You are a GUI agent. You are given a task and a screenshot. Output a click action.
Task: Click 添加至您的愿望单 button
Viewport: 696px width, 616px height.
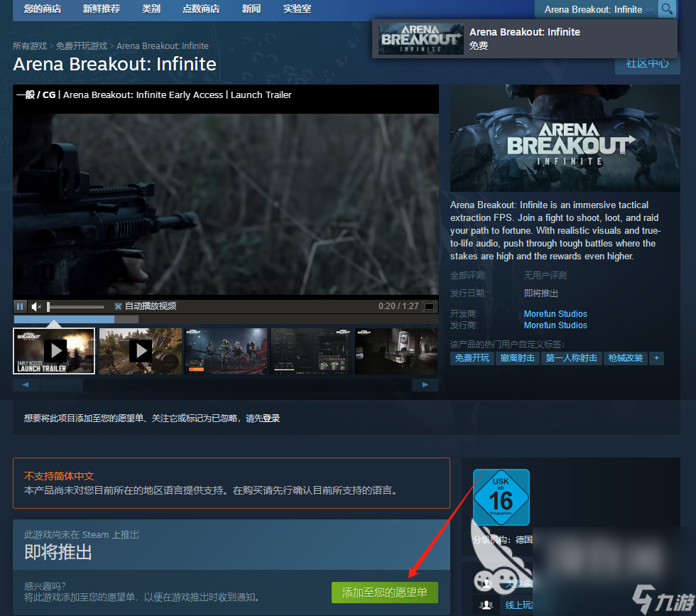pyautogui.click(x=385, y=593)
